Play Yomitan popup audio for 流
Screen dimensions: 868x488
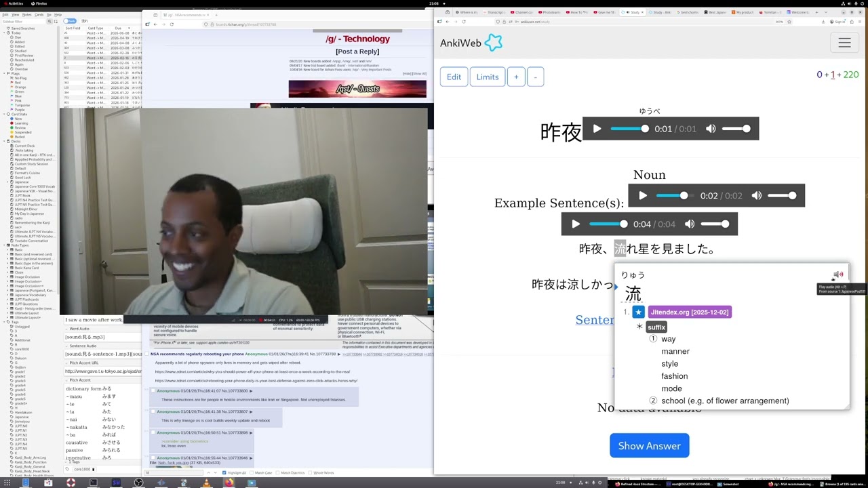pos(838,274)
